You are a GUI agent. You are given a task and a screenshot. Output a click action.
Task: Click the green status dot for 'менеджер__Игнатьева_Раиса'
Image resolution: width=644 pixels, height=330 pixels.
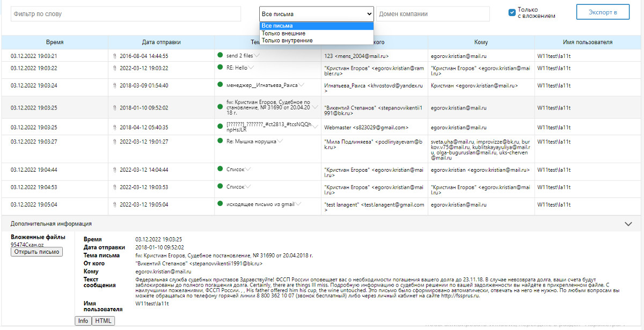[x=220, y=84]
